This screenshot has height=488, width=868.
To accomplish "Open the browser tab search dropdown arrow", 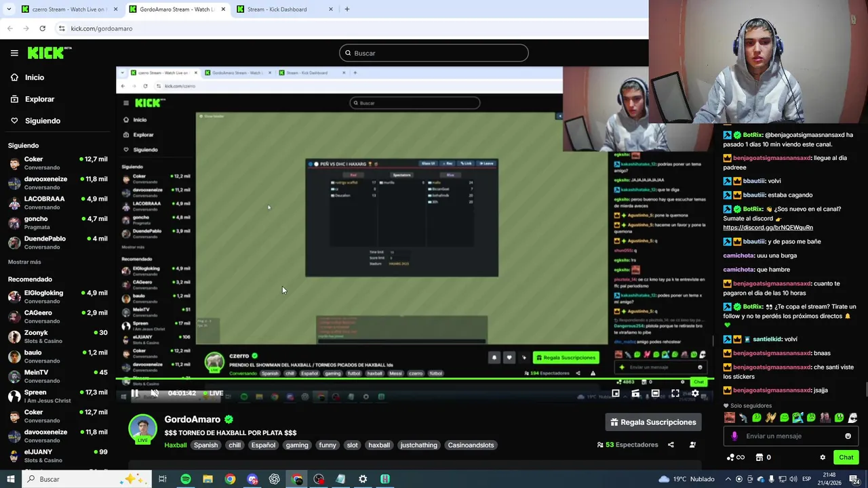I will click(9, 9).
